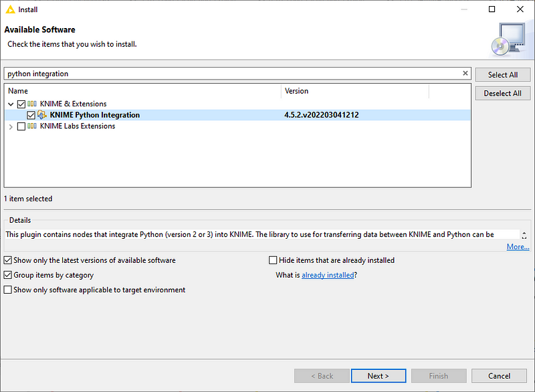Click the Details description text

(x=249, y=234)
